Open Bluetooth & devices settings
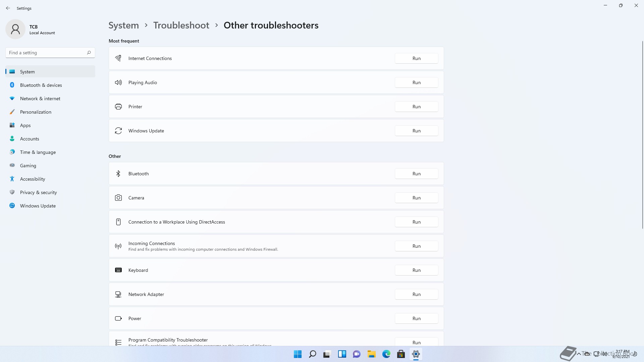This screenshot has height=362, width=644. pos(41,85)
